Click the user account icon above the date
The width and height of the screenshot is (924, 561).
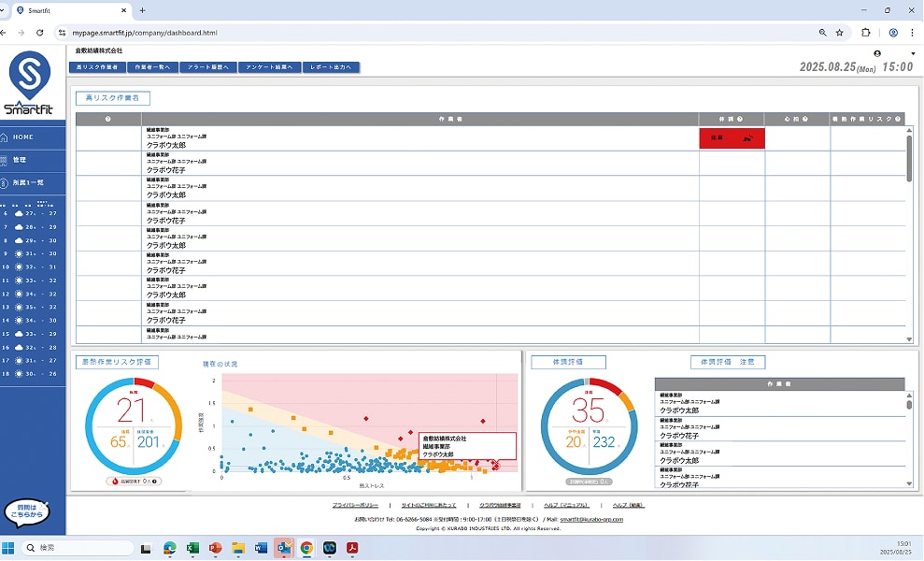[x=876, y=54]
